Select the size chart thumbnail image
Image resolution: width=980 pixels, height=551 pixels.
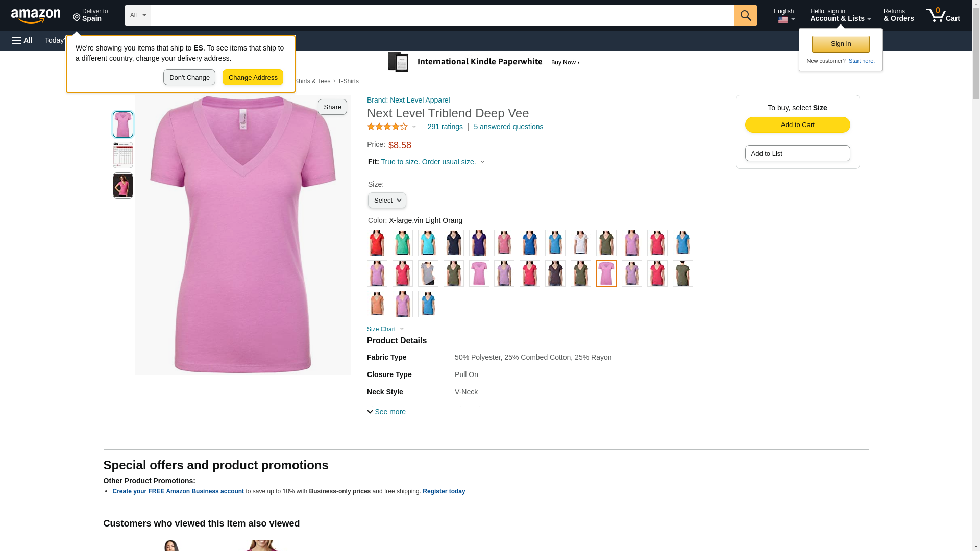point(122,155)
